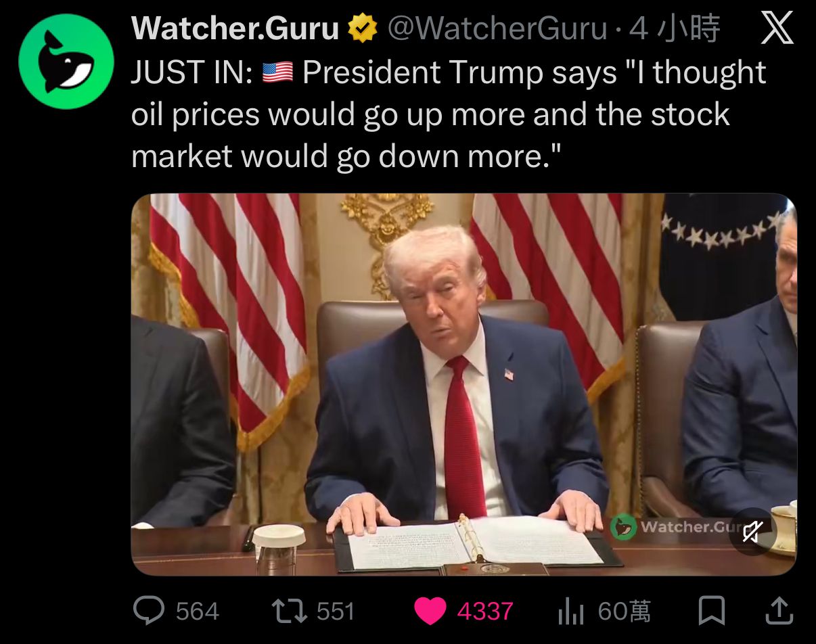
Task: Share the post with the upload arrow icon
Action: coord(778,611)
